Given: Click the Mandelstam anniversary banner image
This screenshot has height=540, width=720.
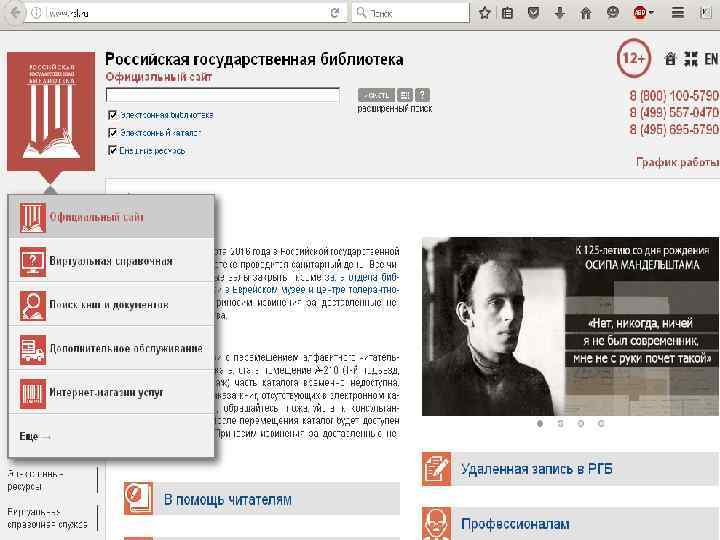Looking at the screenshot, I should (x=570, y=326).
